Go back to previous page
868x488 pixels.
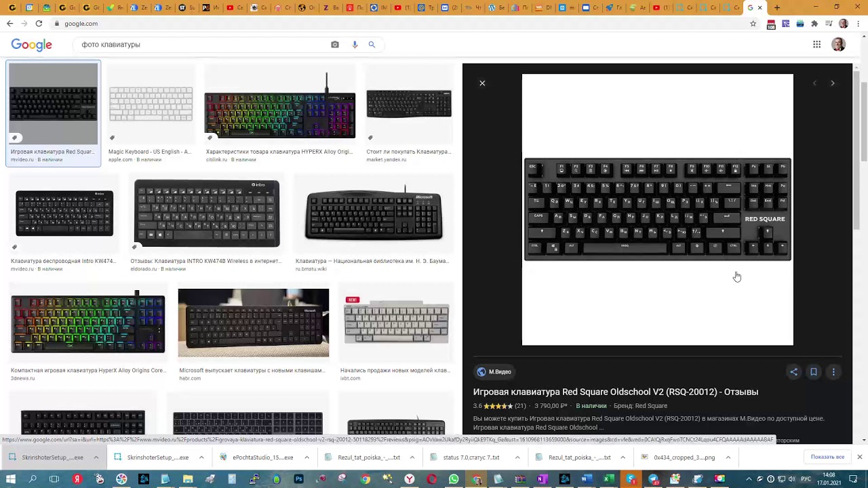(9, 23)
